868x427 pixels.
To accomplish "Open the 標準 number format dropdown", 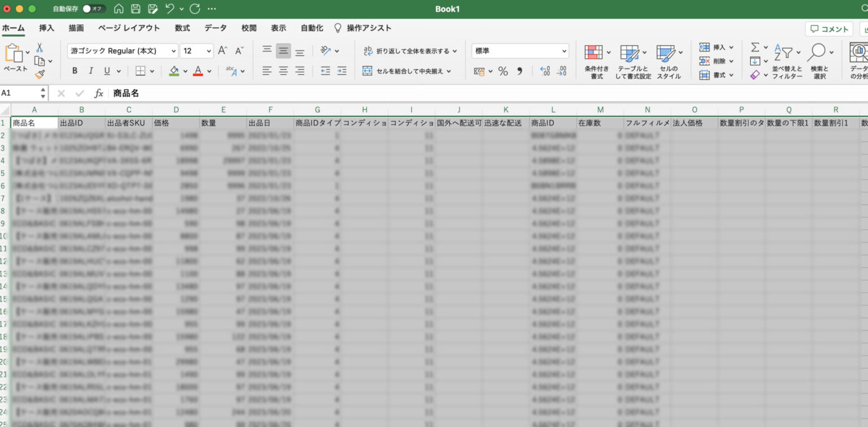I will [519, 50].
